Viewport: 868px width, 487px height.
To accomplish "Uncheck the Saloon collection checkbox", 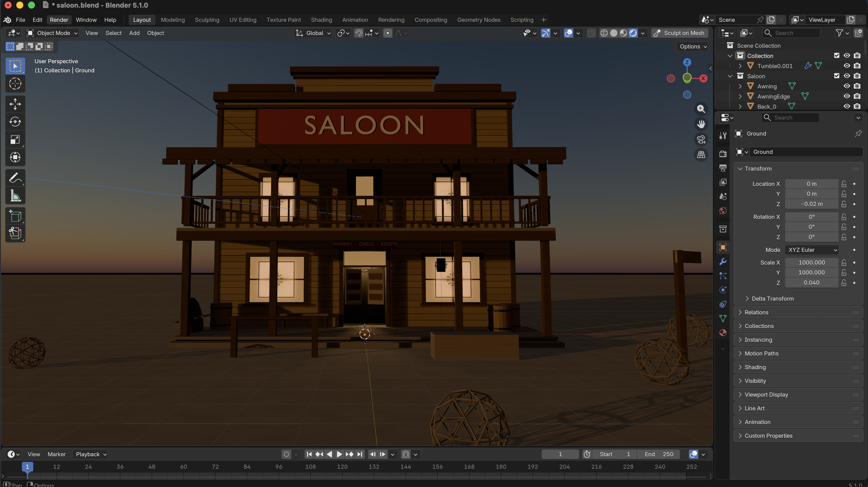I will 837,76.
